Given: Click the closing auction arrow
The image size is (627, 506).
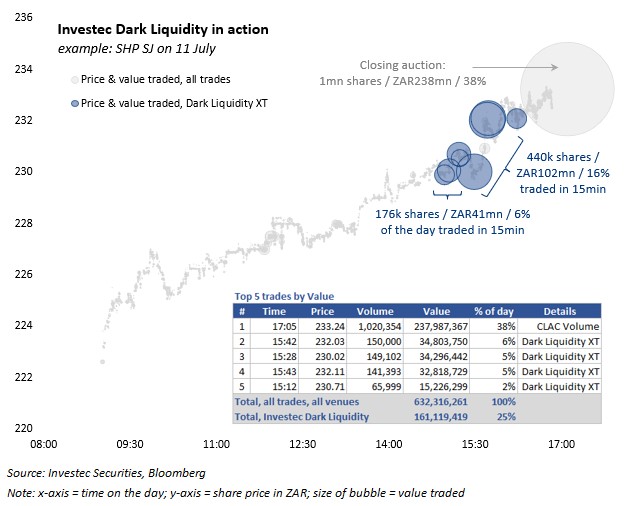Looking at the screenshot, I should point(515,67).
